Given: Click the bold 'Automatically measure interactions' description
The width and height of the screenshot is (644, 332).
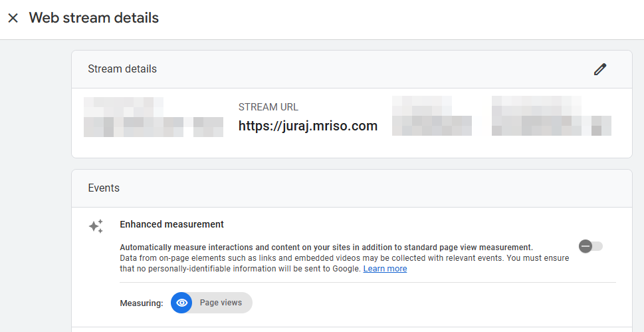Looking at the screenshot, I should click(326, 246).
